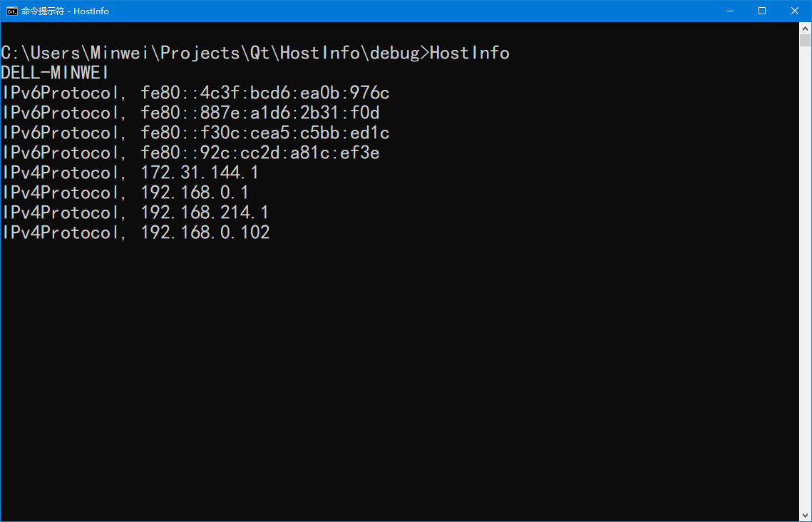The width and height of the screenshot is (812, 522).
Task: Click the 172.31.144.1 IPv4 address
Action: point(200,173)
